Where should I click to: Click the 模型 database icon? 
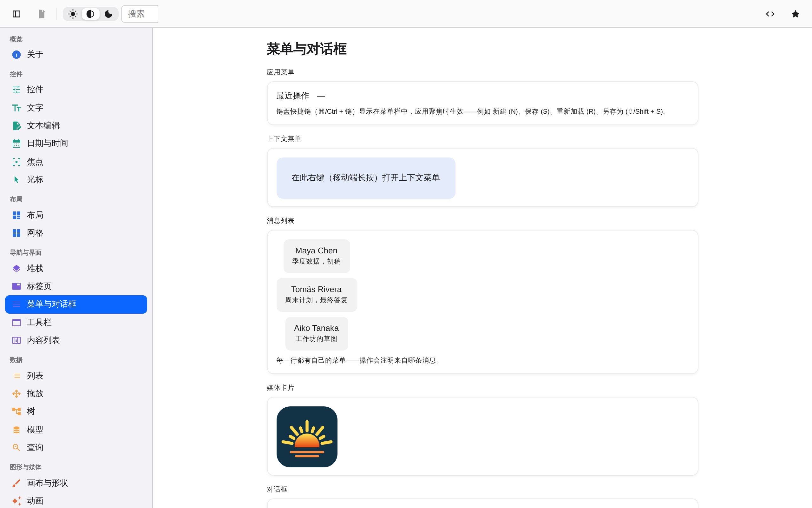point(16,430)
